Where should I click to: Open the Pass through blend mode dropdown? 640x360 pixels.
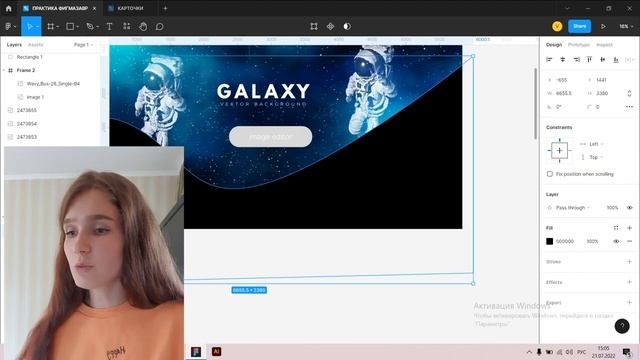(x=573, y=208)
